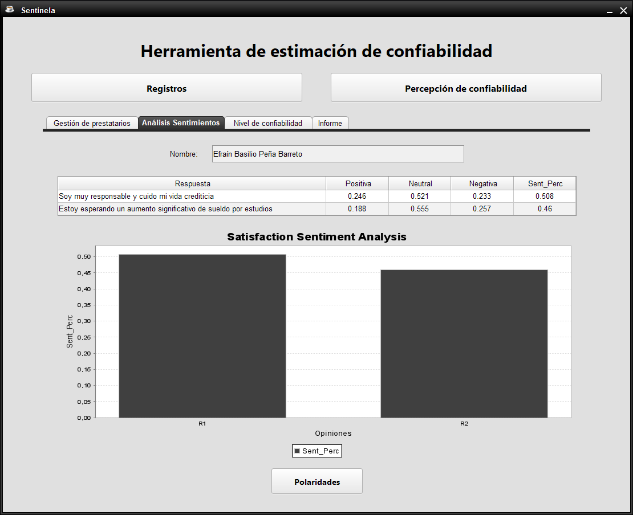Close the Sentinela window
Viewport: 633px width, 515px height.
pyautogui.click(x=622, y=9)
